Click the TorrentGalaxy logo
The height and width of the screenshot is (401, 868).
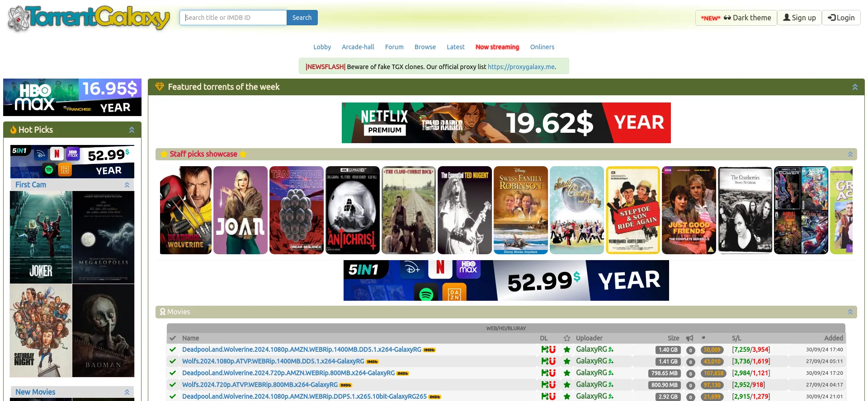click(x=89, y=19)
